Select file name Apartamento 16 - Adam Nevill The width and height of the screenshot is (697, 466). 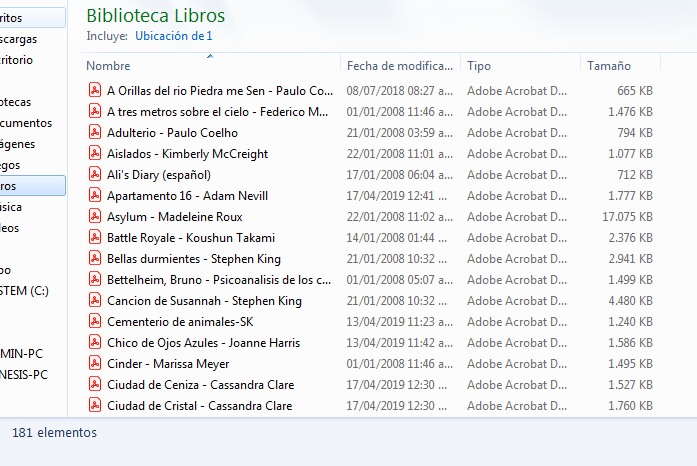[x=187, y=196]
